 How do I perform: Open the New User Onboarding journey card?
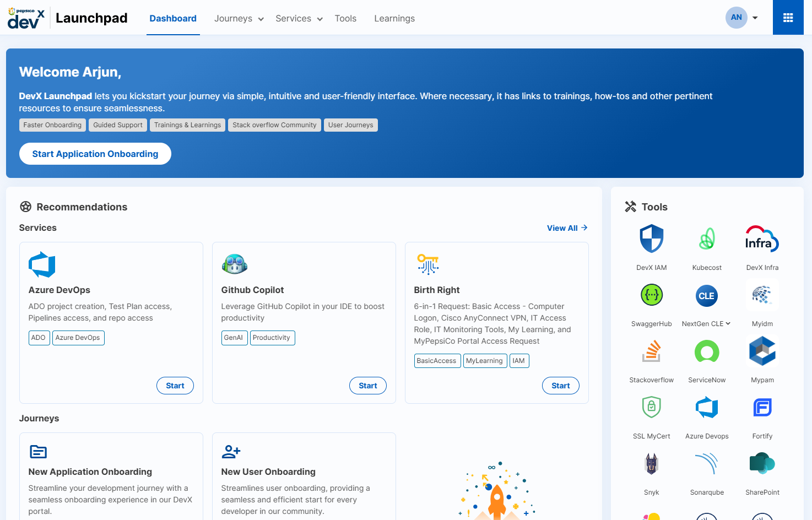(304, 476)
